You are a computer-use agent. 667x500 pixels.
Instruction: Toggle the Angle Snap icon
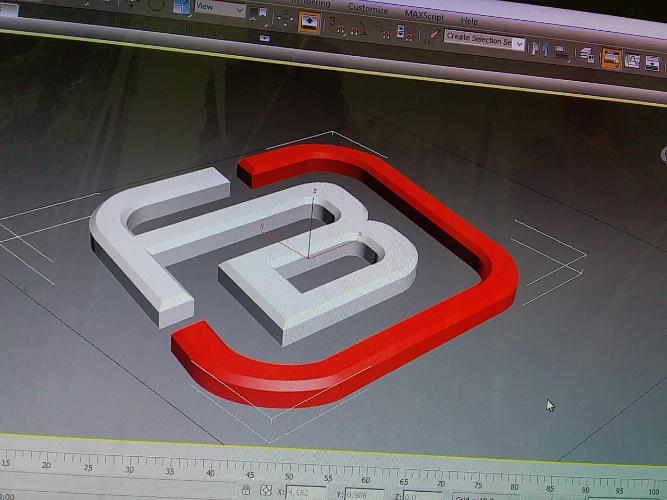pos(359,29)
